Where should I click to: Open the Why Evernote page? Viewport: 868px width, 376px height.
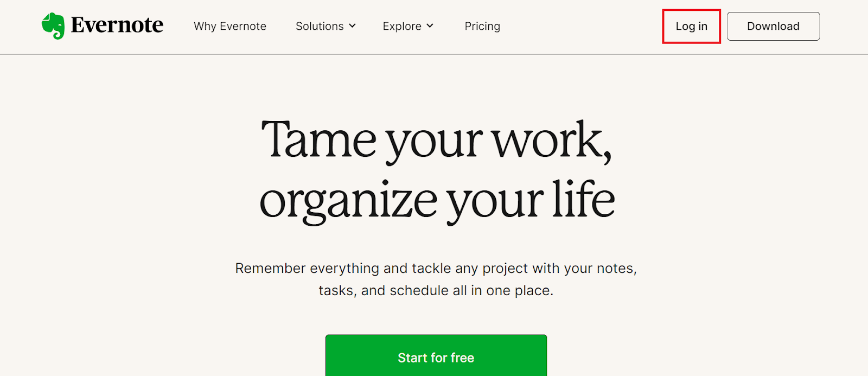pyautogui.click(x=230, y=26)
